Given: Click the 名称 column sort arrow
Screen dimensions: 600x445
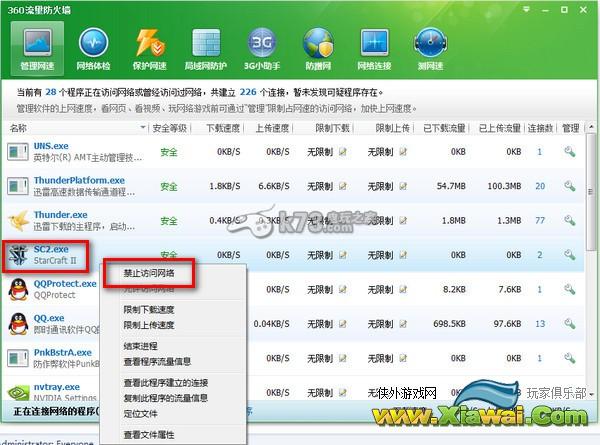Looking at the screenshot, I should pyautogui.click(x=143, y=127).
